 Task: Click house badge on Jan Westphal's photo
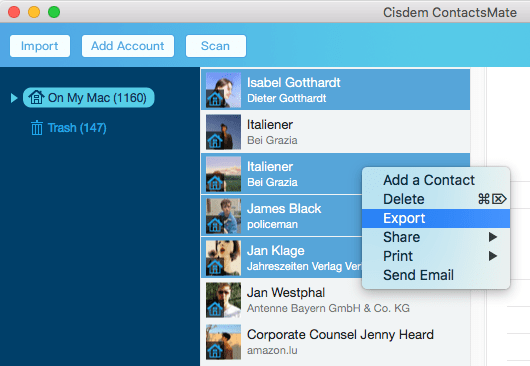(x=215, y=309)
